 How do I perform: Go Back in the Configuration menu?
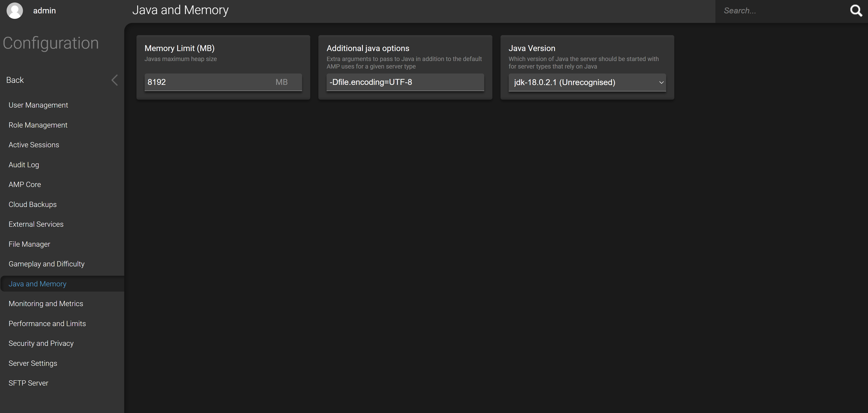tap(62, 80)
